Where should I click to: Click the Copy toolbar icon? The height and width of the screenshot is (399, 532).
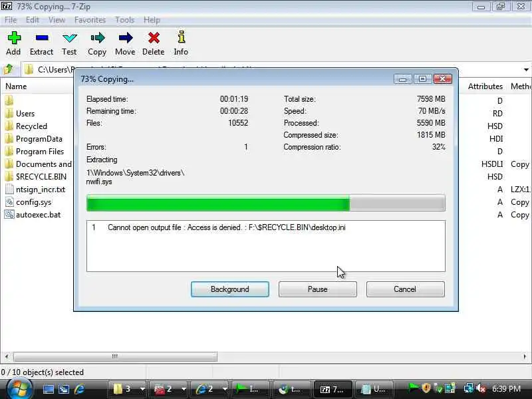[x=98, y=38]
